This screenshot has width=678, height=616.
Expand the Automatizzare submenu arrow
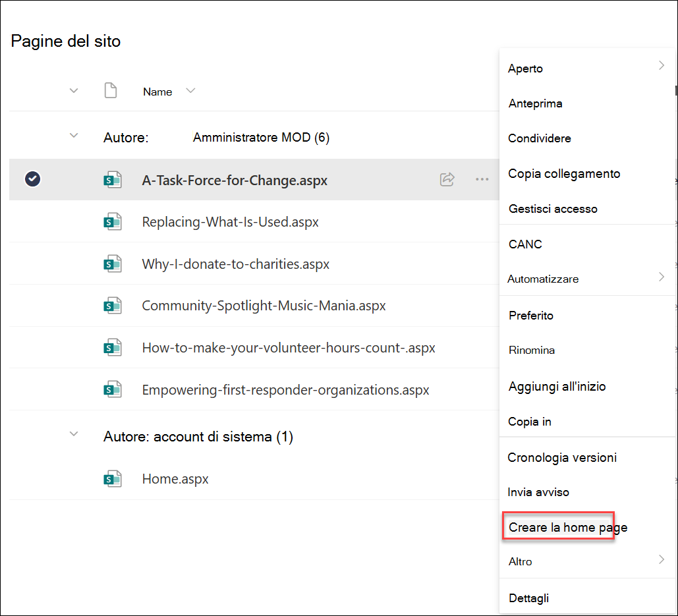661,277
